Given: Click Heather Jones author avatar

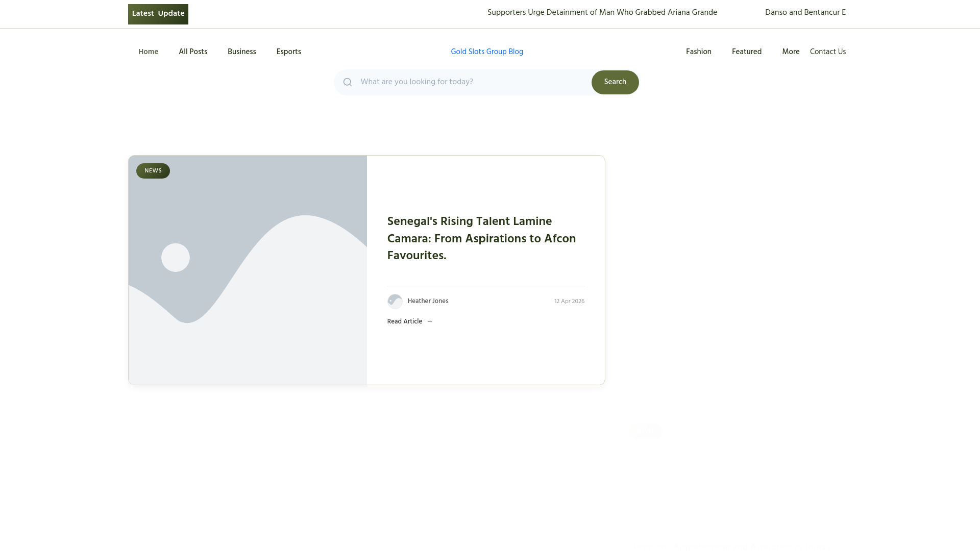Looking at the screenshot, I should point(395,302).
